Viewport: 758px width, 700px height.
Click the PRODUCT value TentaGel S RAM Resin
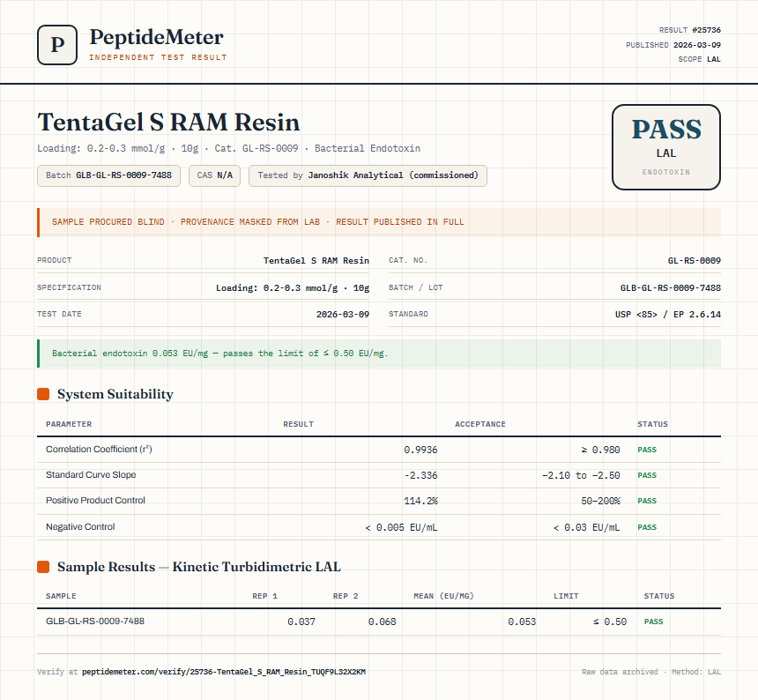tap(316, 261)
